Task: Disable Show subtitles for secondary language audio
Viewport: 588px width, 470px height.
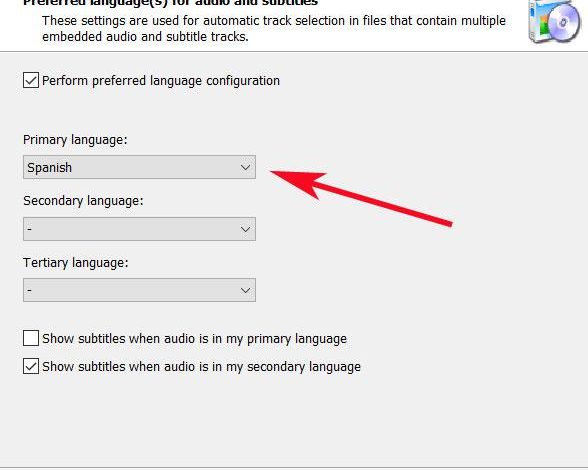Action: click(31, 366)
